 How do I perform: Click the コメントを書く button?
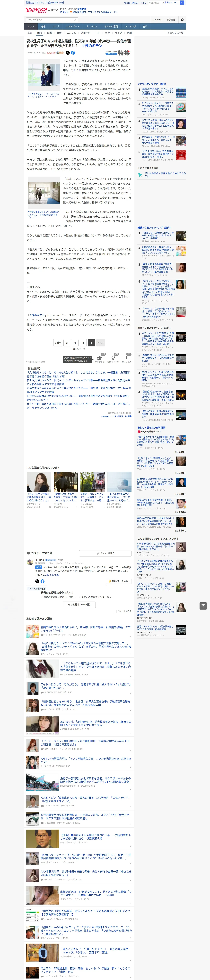(x=105, y=553)
